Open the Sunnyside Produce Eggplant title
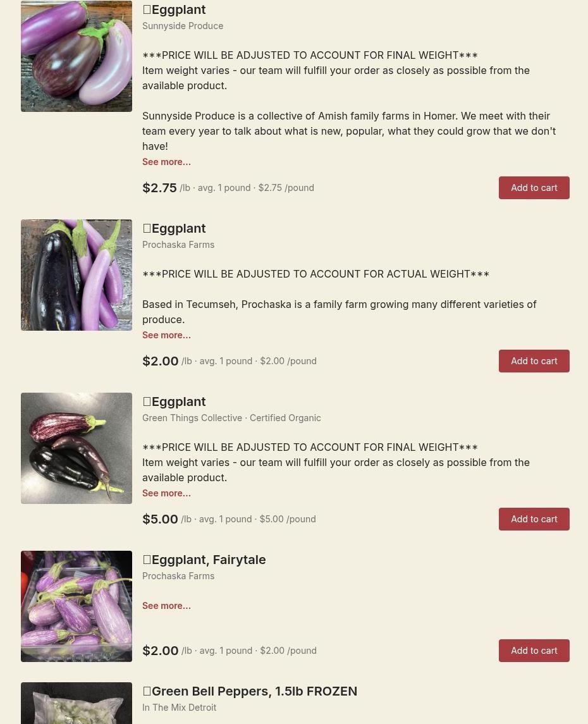Screen dimensions: 588x724 (x=174, y=9)
